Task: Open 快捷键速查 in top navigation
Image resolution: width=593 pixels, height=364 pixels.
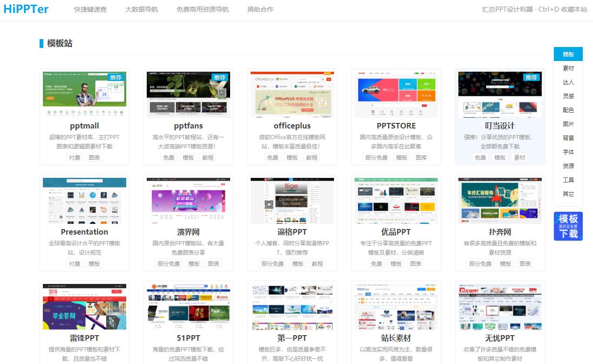Action: pos(90,9)
